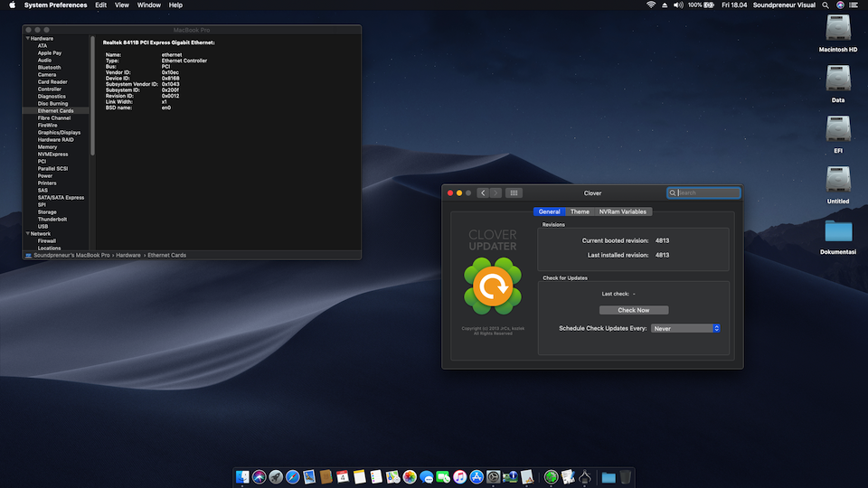Viewport: 868px width, 488px height.
Task: Open Safari compass icon in Dock
Action: coord(292,477)
